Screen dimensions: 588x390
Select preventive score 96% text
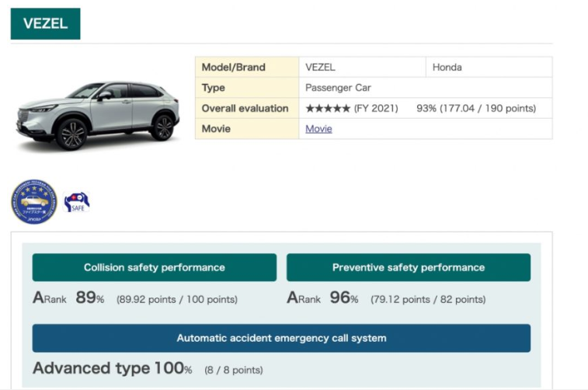point(344,298)
